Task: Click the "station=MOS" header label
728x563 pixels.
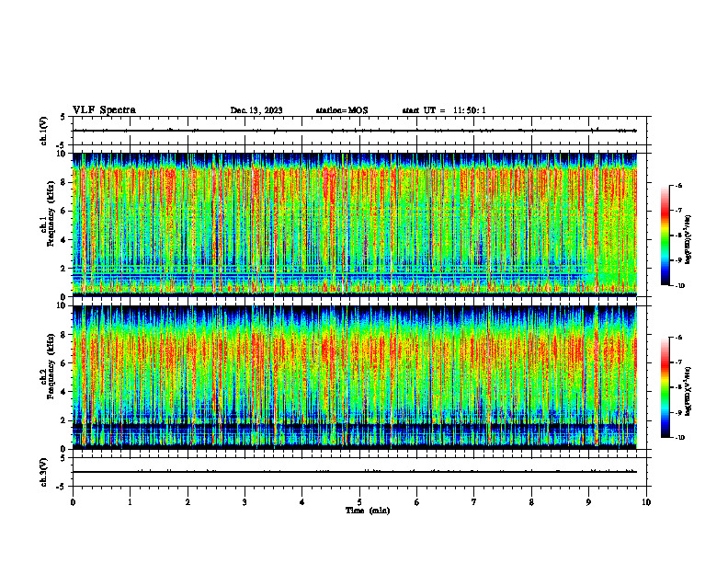Action: click(x=342, y=110)
